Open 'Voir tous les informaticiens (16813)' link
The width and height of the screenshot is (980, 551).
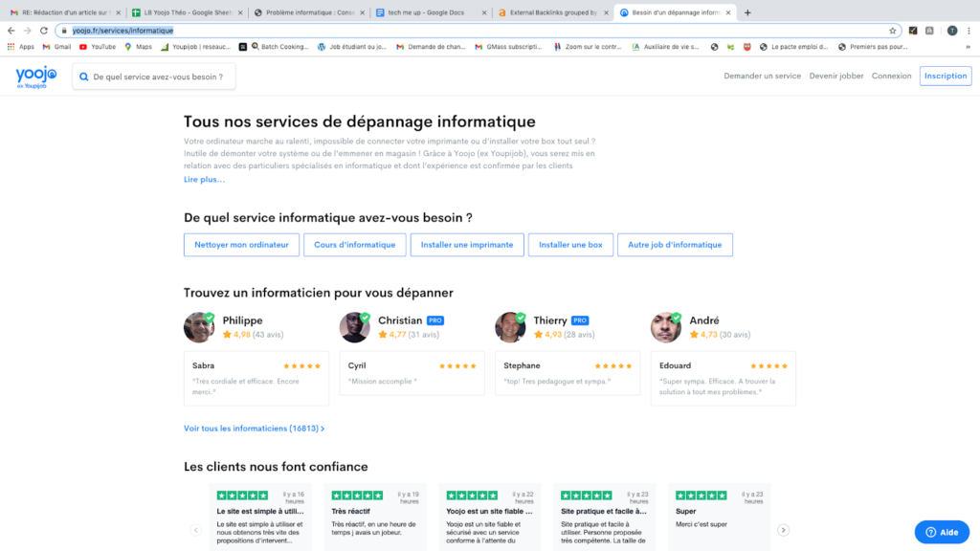(254, 429)
